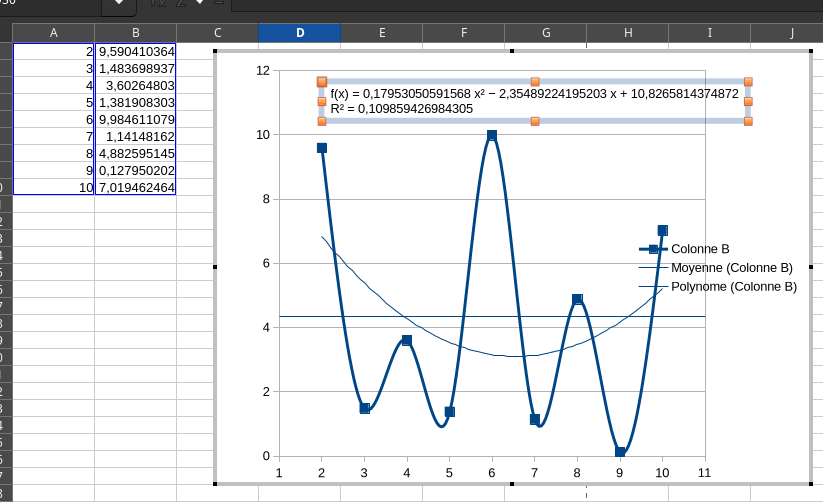
Task: Click the data point marker at x=8
Action: coord(577,299)
